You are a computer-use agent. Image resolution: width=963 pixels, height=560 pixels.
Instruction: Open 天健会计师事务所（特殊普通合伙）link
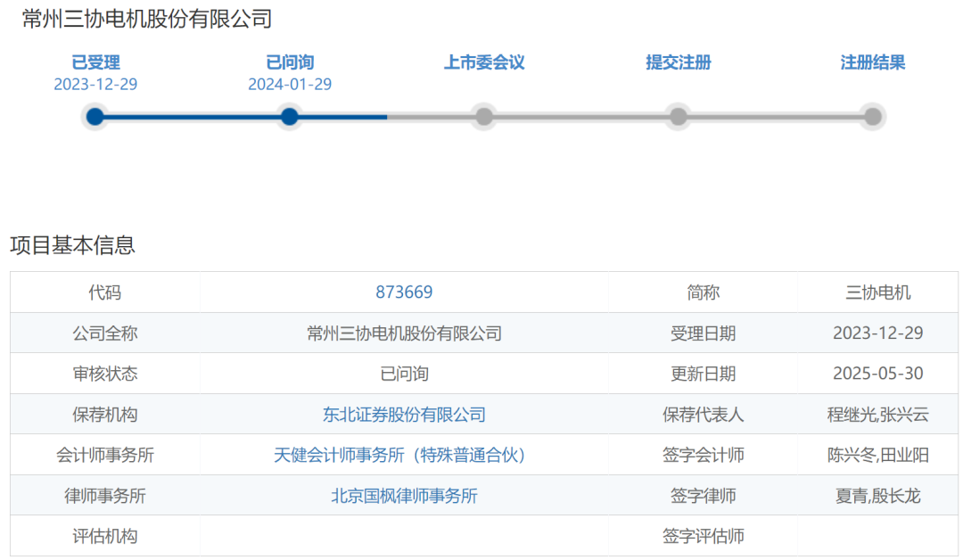click(399, 455)
